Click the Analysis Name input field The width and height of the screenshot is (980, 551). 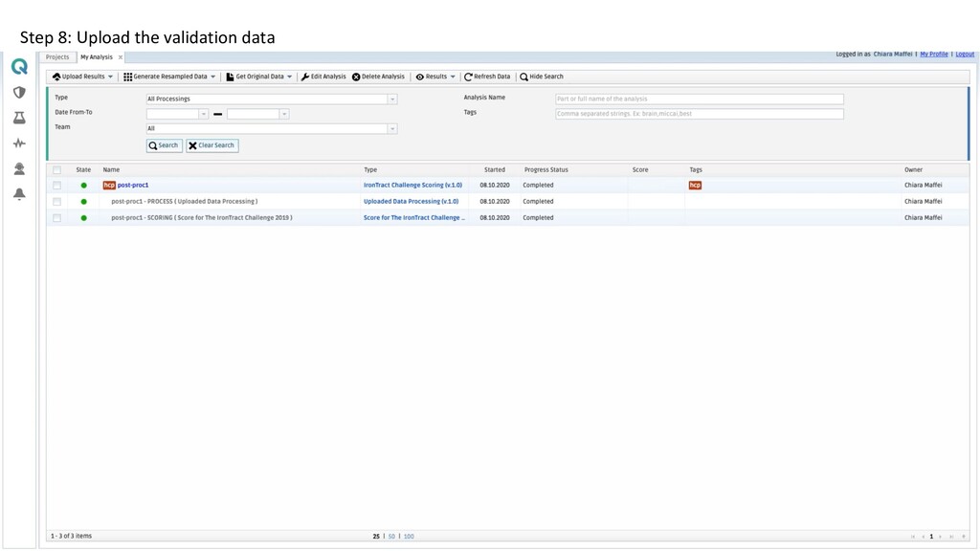coord(700,99)
